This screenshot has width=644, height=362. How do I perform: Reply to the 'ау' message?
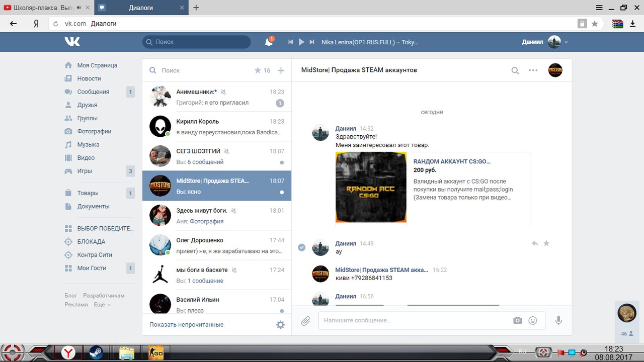click(535, 243)
